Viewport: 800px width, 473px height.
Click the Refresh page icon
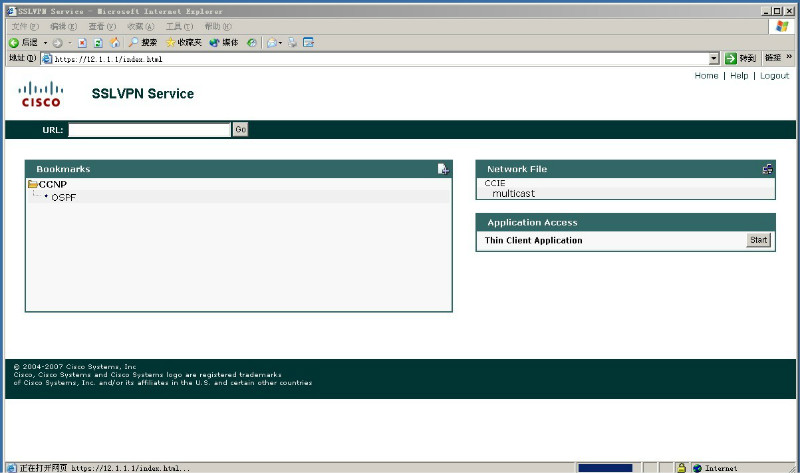(98, 43)
